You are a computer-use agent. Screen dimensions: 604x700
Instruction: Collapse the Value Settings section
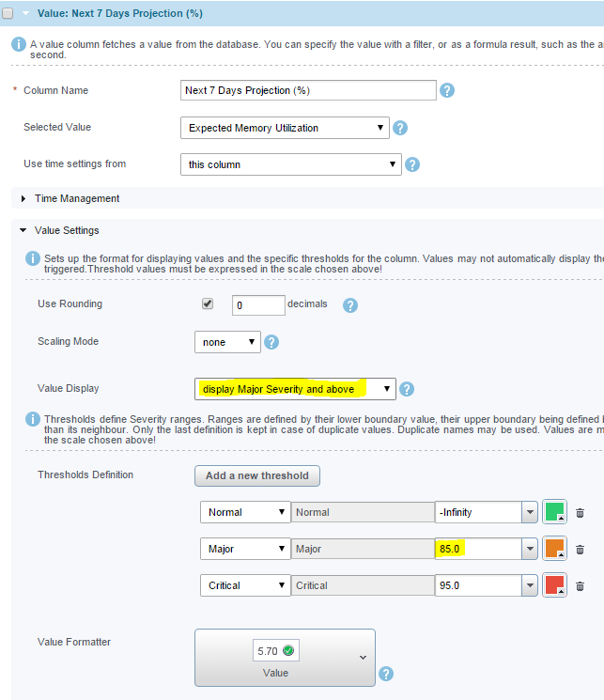click(x=66, y=230)
